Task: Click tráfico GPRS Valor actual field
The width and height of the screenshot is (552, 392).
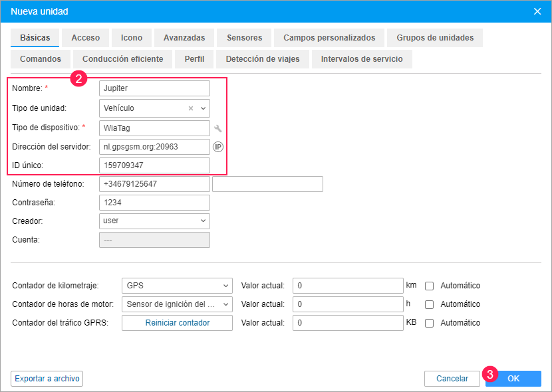Action: 348,323
